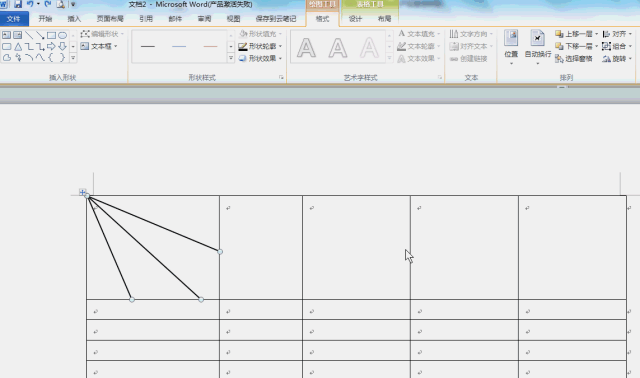640x378 pixels.
Task: Apply the black line shape style
Action: [x=148, y=47]
